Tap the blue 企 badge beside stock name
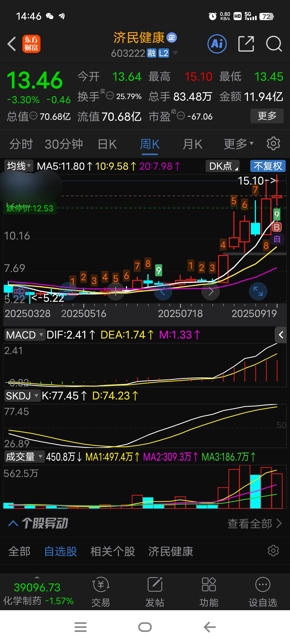 [x=172, y=38]
